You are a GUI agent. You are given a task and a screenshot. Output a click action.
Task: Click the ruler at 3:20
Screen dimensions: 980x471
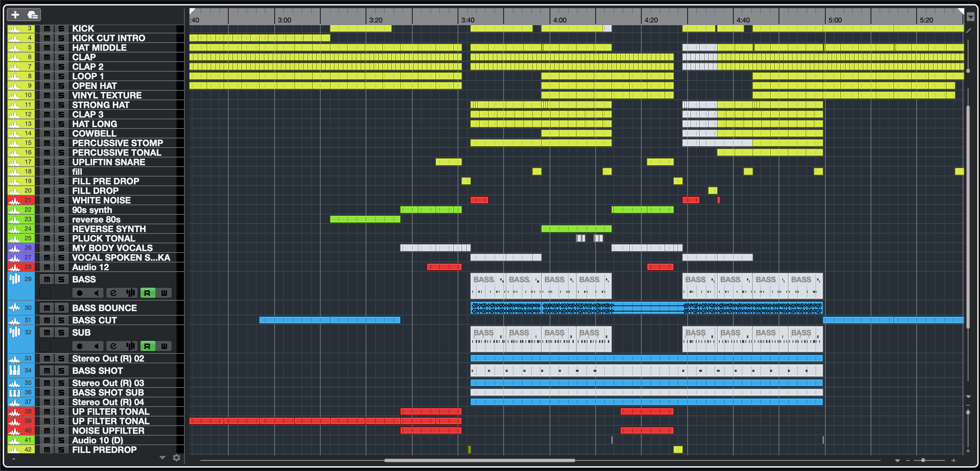[x=376, y=20]
